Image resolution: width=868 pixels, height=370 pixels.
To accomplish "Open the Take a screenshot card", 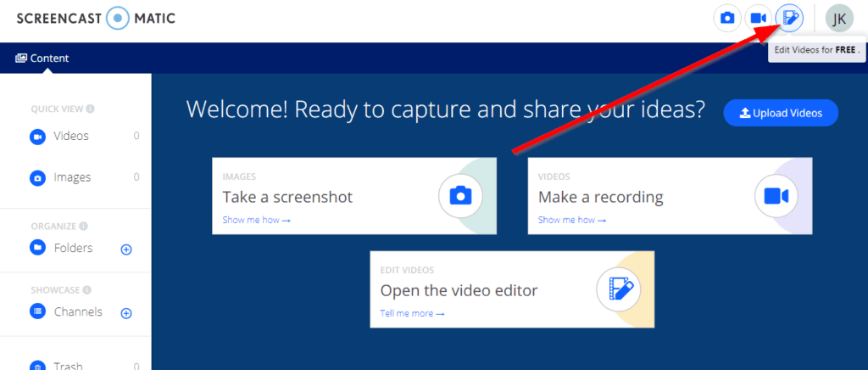I will click(354, 195).
